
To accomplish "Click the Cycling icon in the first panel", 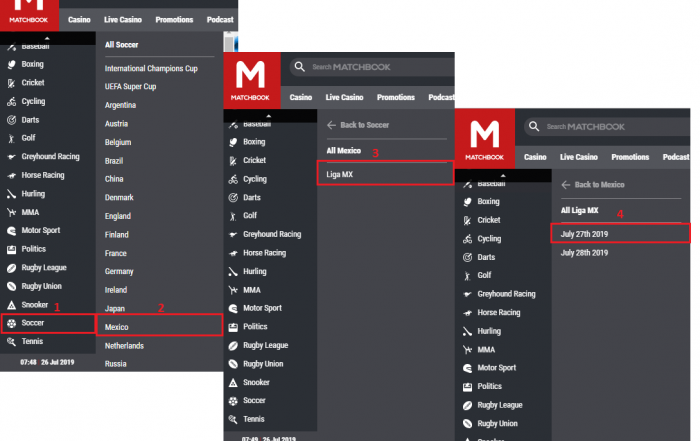I will (x=12, y=102).
